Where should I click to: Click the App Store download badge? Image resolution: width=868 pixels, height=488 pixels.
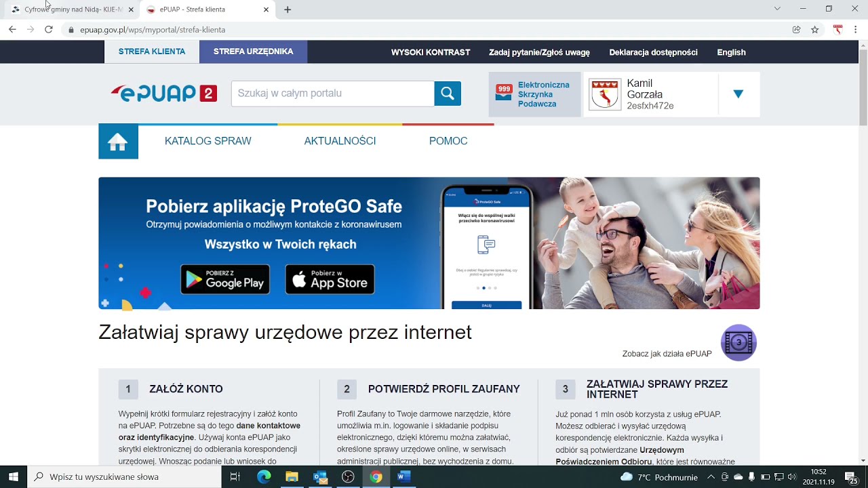tap(330, 279)
